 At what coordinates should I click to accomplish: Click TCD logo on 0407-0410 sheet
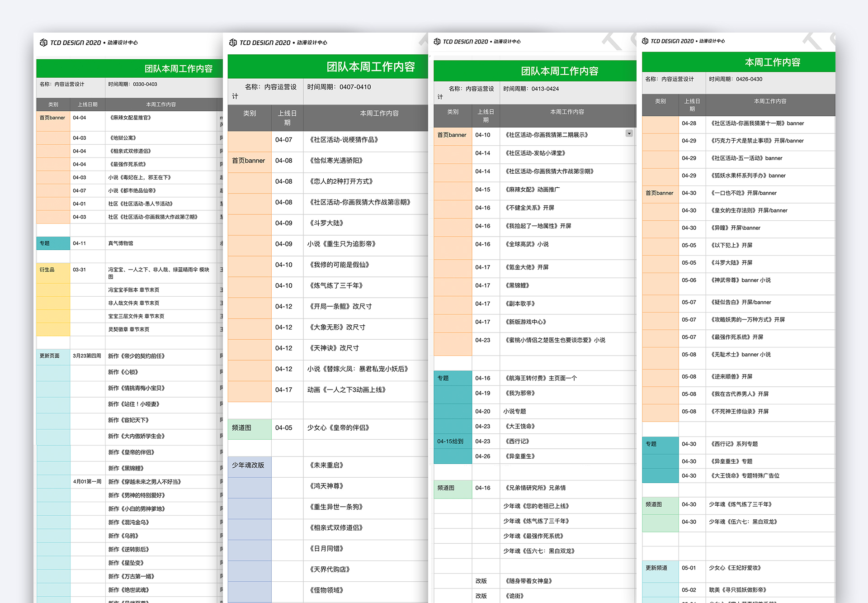[x=233, y=43]
